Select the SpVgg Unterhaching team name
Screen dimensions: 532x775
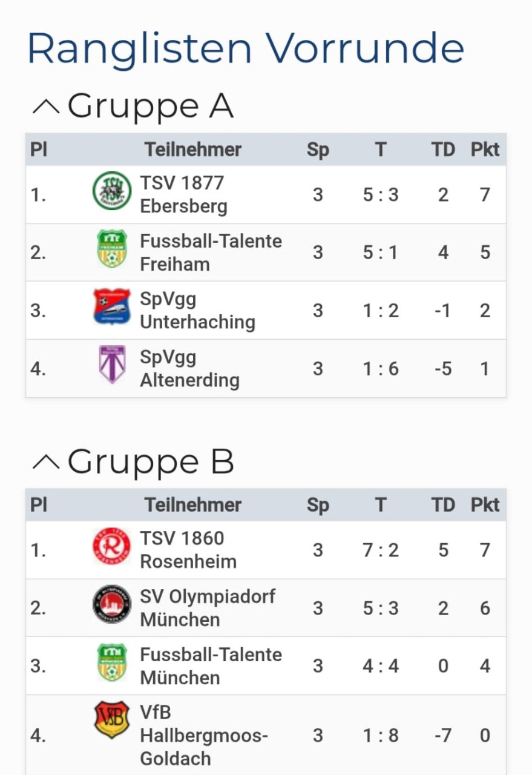197,310
